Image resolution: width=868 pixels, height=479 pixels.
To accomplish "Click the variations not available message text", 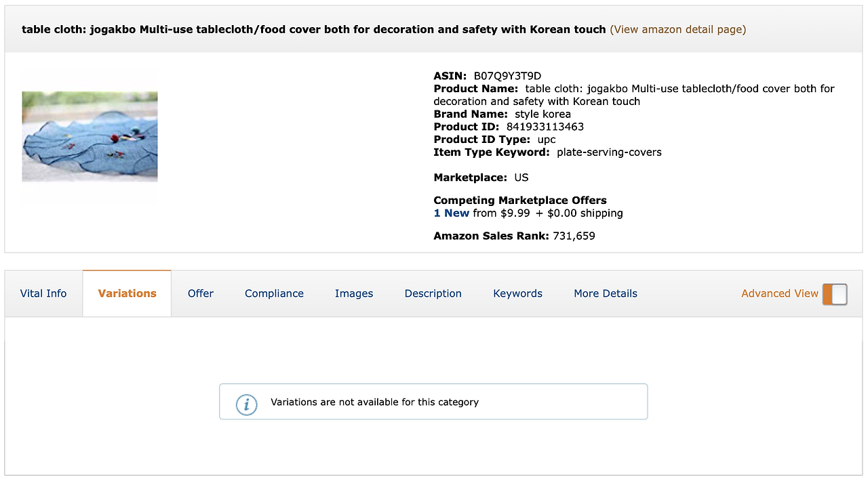I will pos(374,402).
